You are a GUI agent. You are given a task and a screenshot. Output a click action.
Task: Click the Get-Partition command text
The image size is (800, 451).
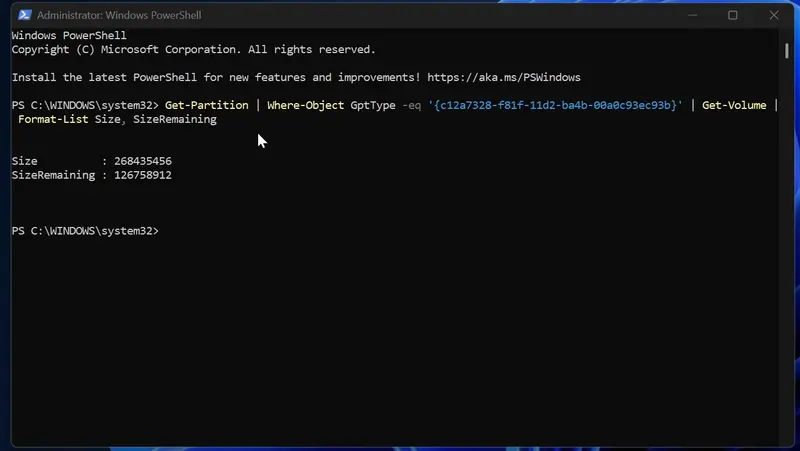[x=207, y=105]
